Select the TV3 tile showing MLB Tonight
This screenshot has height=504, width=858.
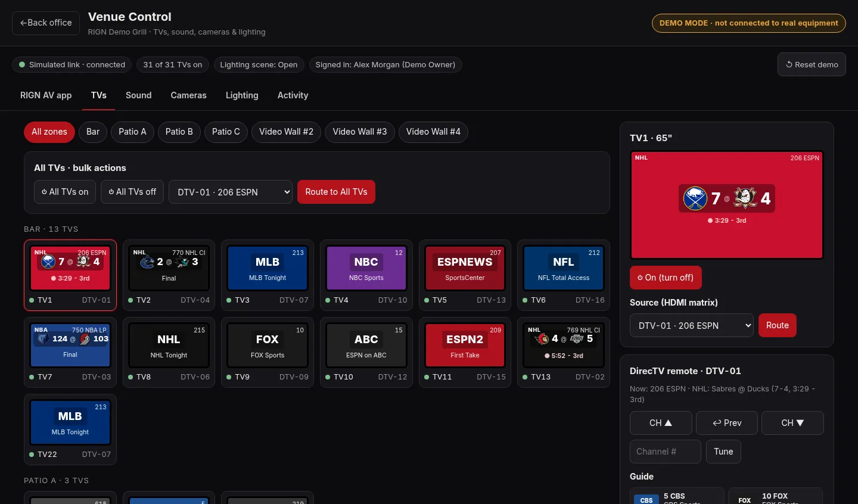click(268, 275)
